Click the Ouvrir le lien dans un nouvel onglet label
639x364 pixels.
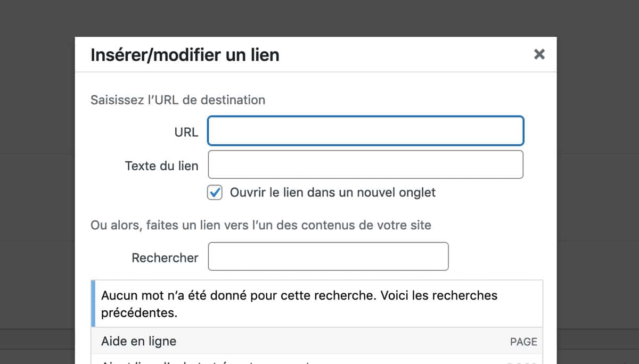[x=333, y=193]
